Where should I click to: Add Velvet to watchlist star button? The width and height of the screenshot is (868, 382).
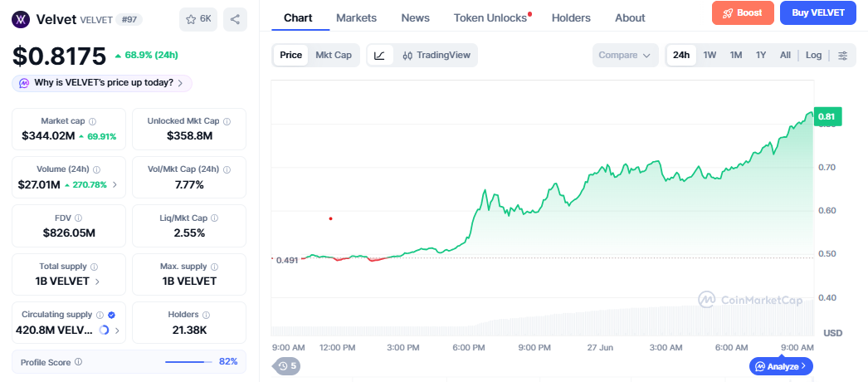[198, 19]
